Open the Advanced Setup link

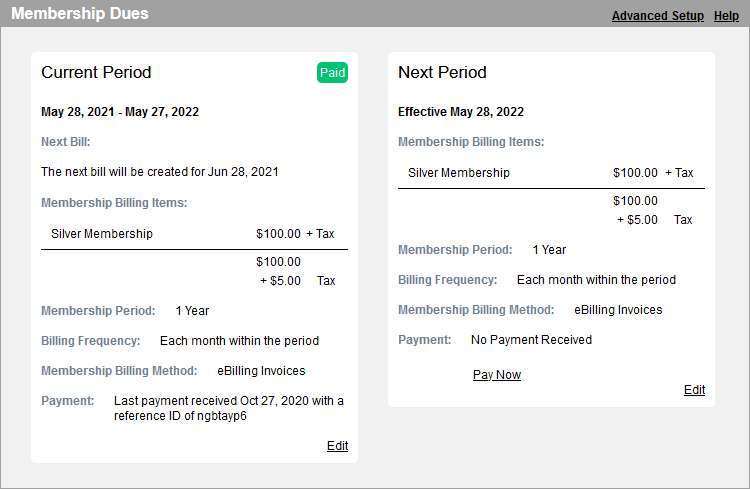(x=658, y=16)
